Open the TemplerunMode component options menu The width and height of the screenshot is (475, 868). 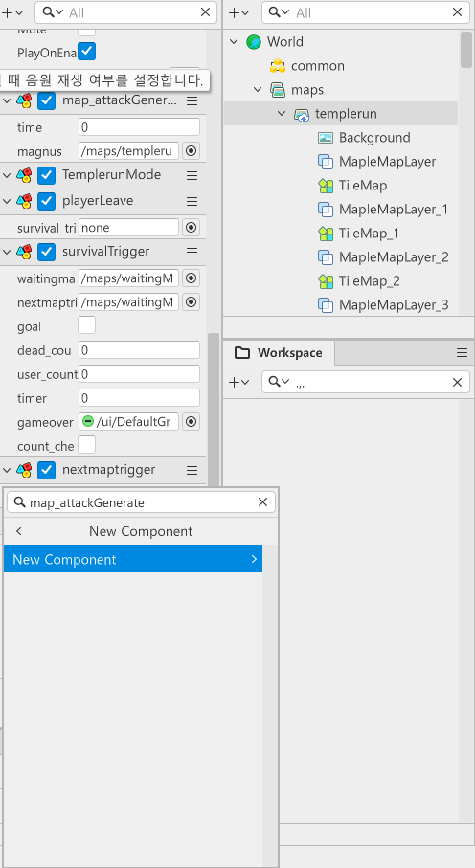click(x=192, y=175)
